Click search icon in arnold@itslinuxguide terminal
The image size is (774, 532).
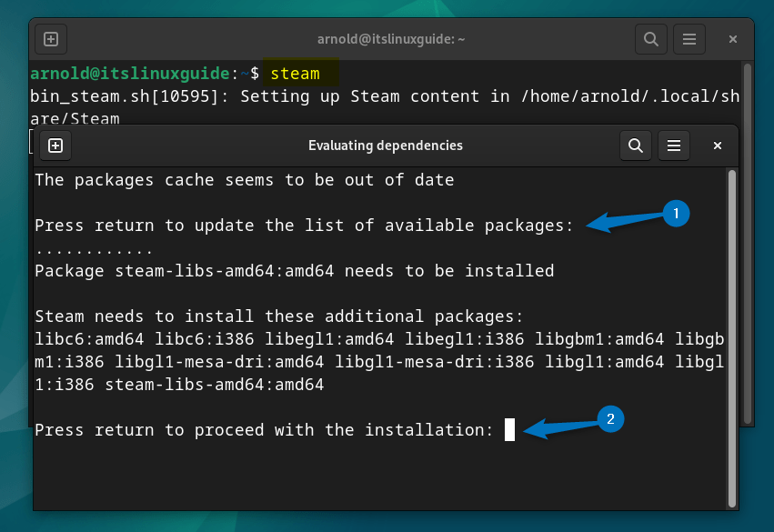[650, 40]
